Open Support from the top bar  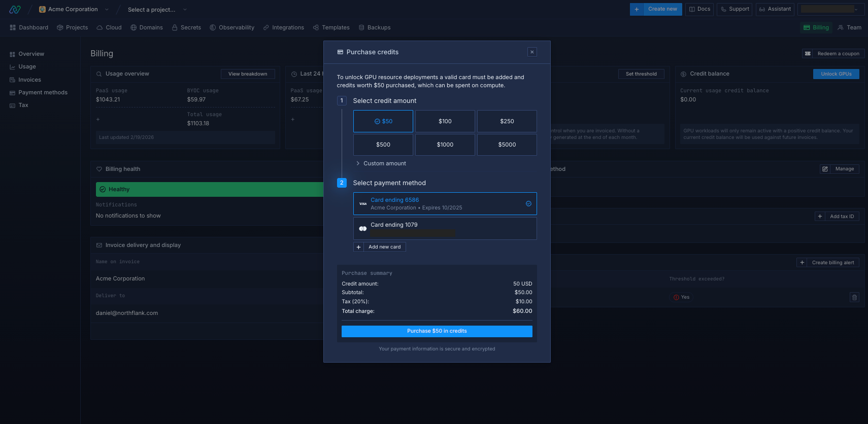click(x=735, y=9)
